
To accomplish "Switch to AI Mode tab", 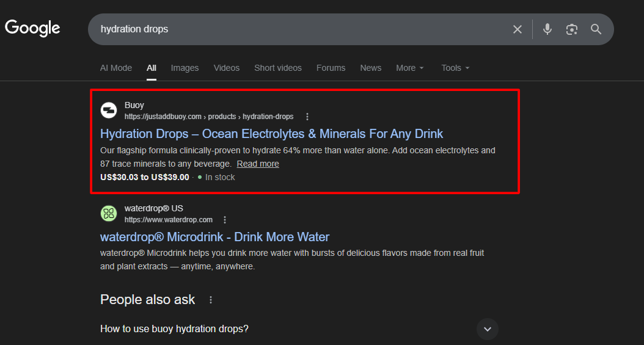I will point(116,68).
